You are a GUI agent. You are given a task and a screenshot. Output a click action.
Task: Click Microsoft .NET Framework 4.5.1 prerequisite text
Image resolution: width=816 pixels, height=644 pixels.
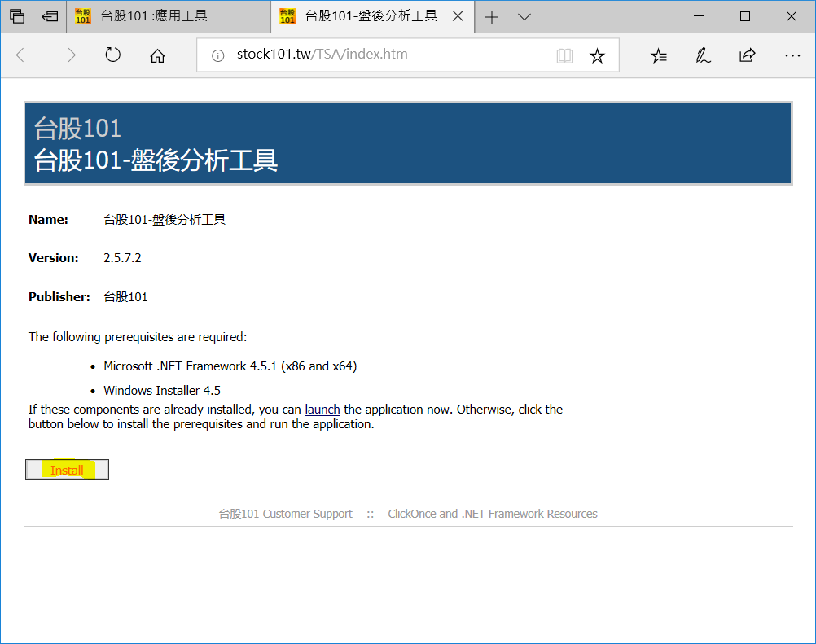coord(230,366)
